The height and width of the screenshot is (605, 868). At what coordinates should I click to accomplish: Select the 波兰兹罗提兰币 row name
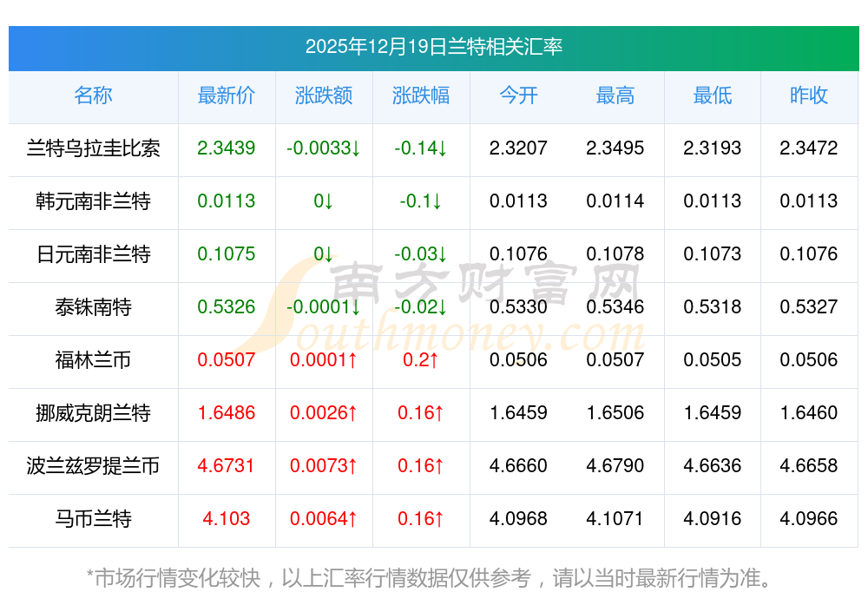click(x=93, y=466)
